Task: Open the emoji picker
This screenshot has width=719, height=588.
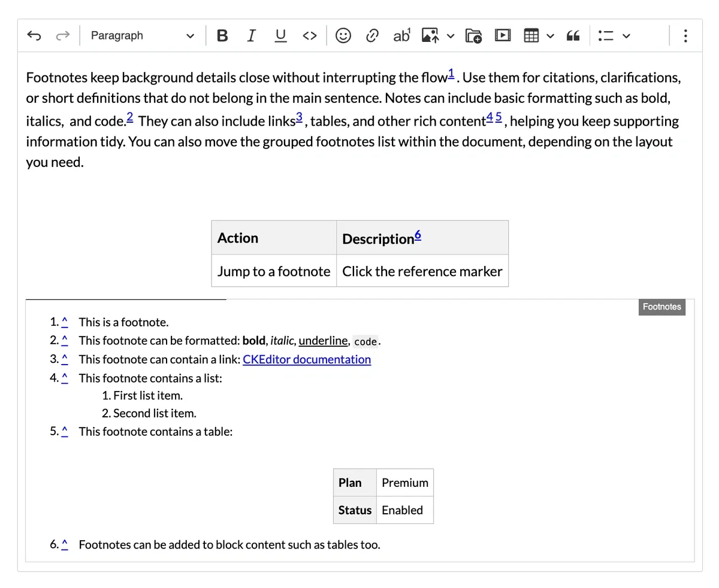Action: [343, 36]
